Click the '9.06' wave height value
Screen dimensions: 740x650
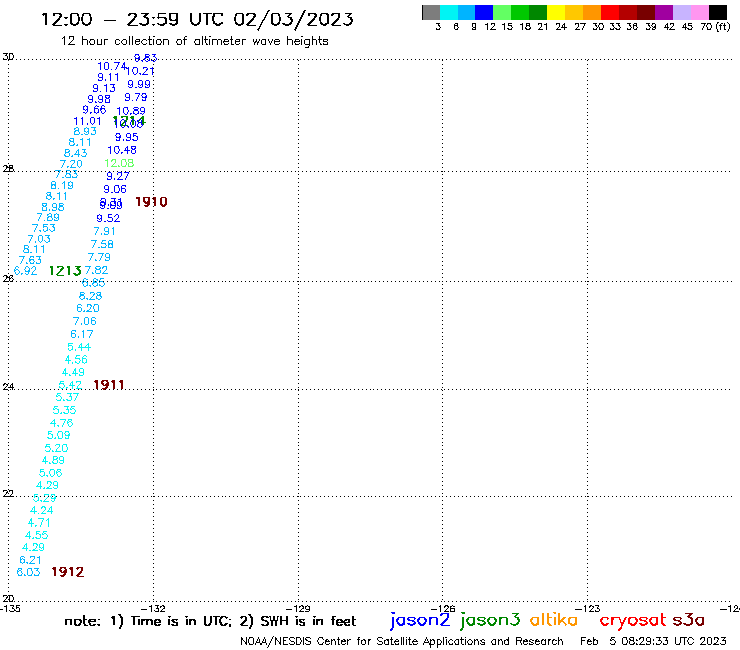coord(115,189)
